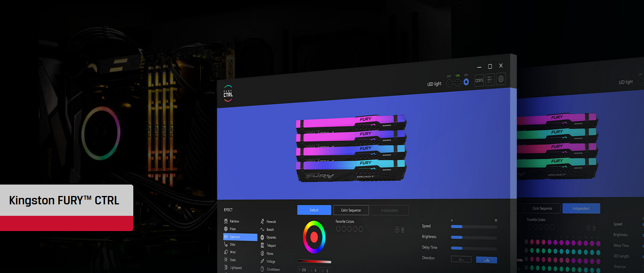Delete favorite color with trash icon
Image resolution: width=644 pixels, height=273 pixels.
[x=403, y=230]
